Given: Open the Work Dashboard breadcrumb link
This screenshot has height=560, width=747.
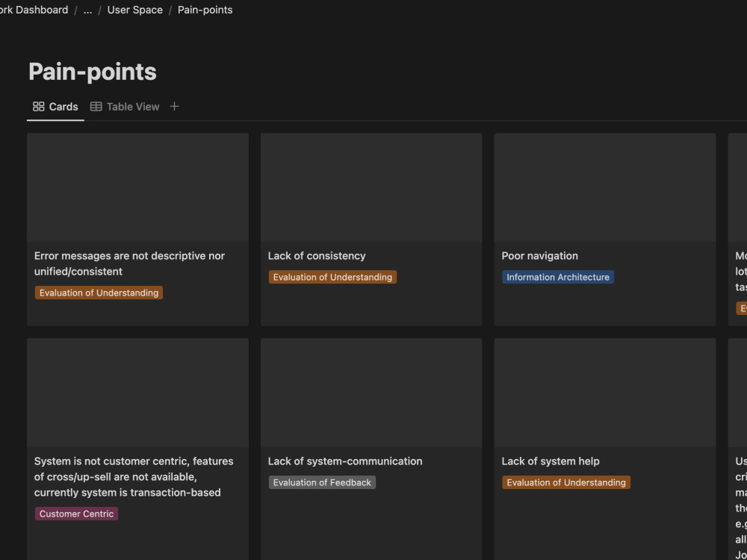Looking at the screenshot, I should click(34, 10).
